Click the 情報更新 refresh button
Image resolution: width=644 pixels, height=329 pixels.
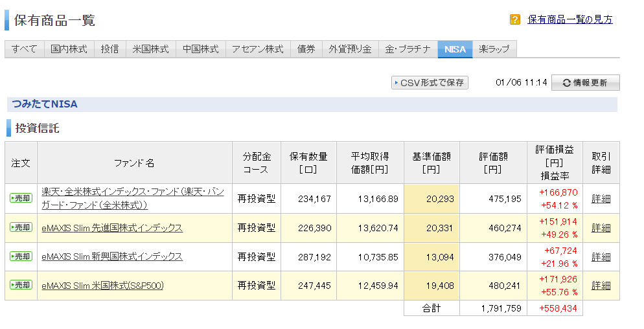point(585,82)
